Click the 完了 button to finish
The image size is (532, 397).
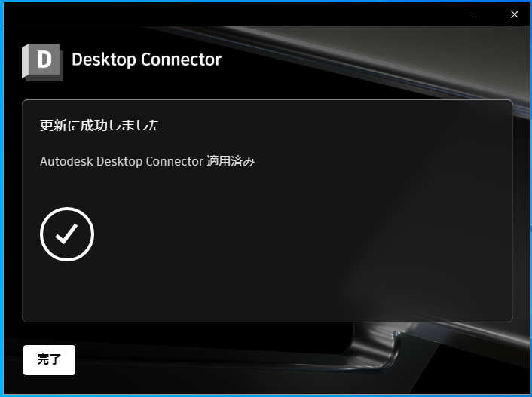(49, 359)
